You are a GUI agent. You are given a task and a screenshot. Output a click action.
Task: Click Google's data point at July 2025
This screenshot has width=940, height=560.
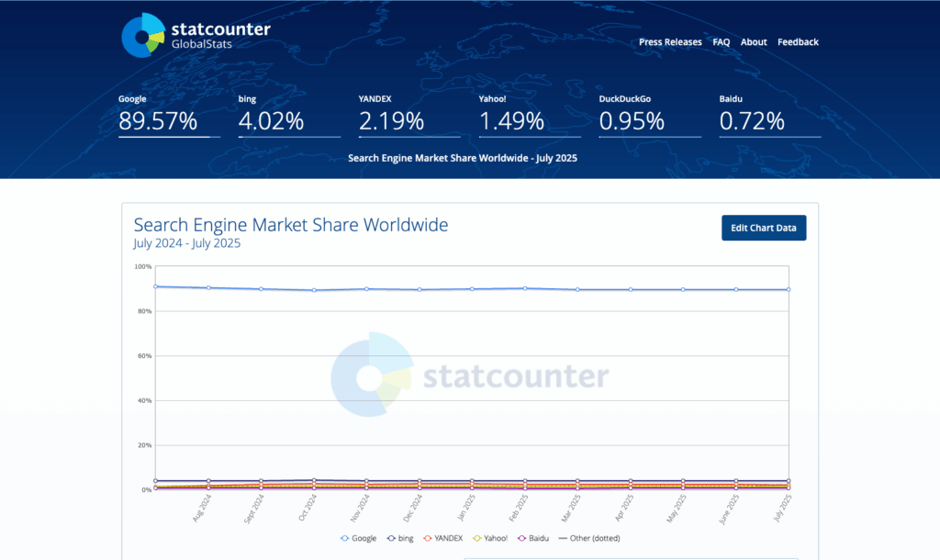pos(789,289)
